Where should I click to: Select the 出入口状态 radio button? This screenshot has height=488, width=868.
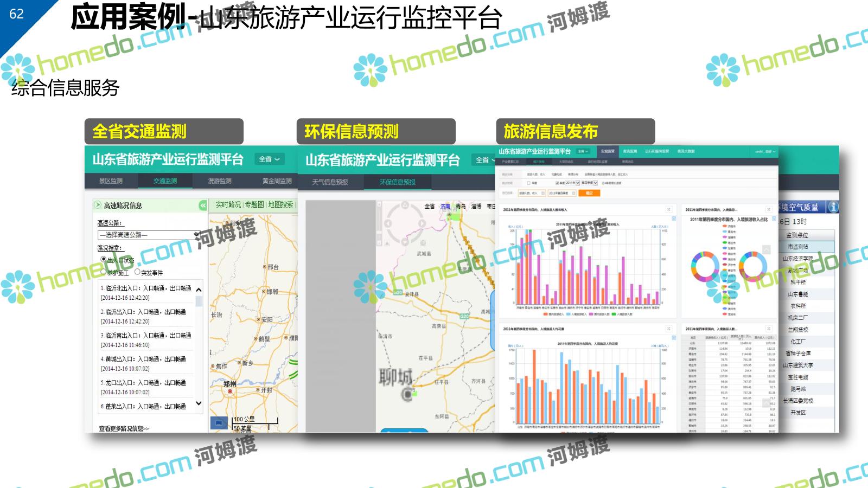(104, 260)
